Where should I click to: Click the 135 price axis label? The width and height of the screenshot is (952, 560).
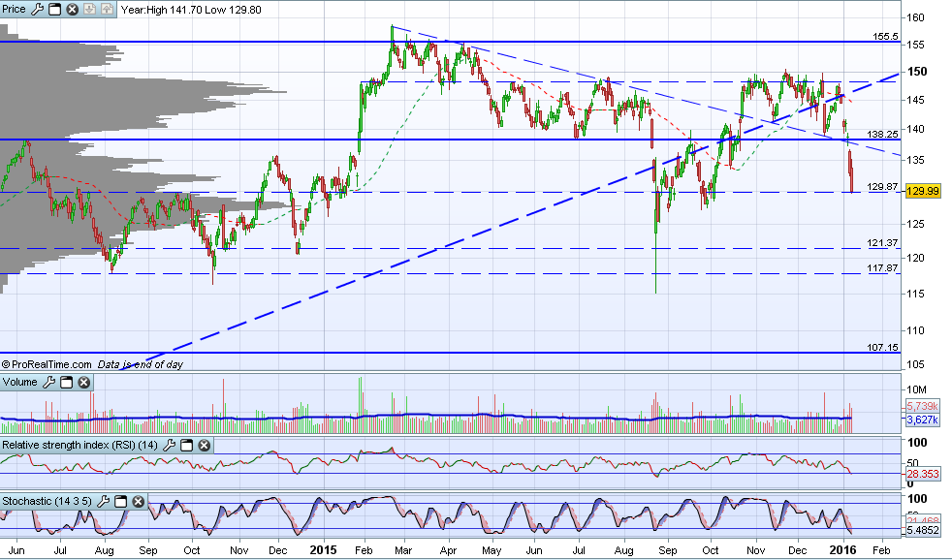click(x=915, y=160)
